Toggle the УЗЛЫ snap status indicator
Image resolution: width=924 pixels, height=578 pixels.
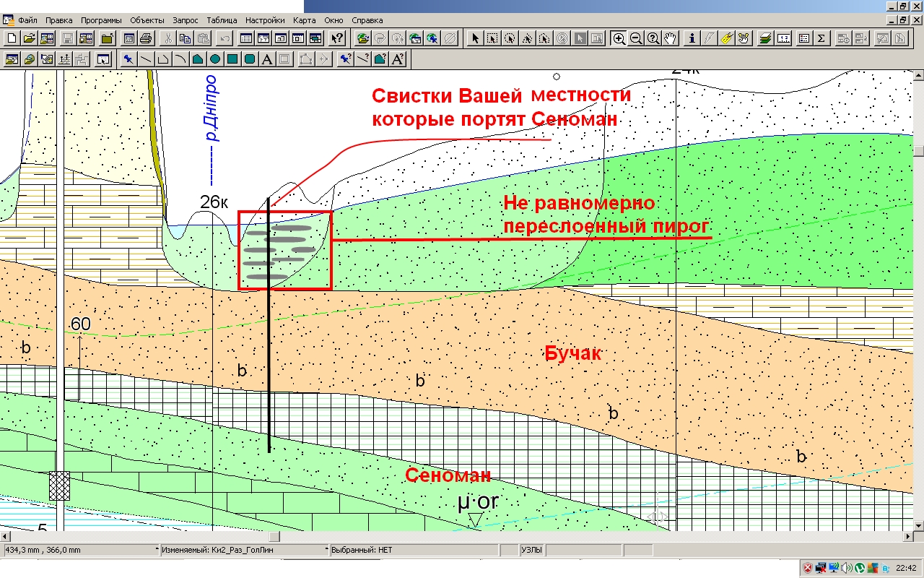coord(532,551)
